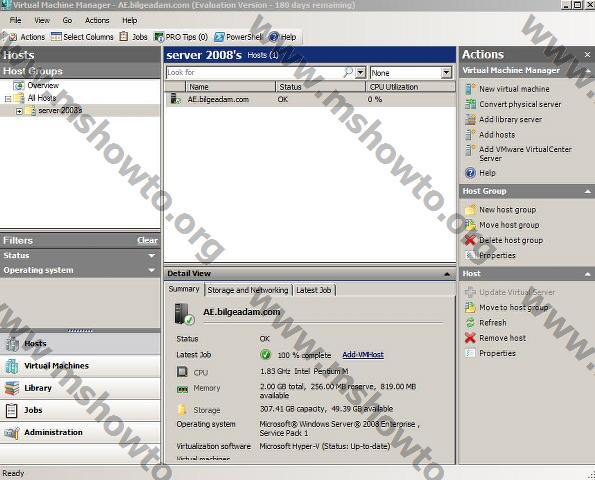Clear all filters
Viewport: 595px width, 480px height.
[x=147, y=241]
